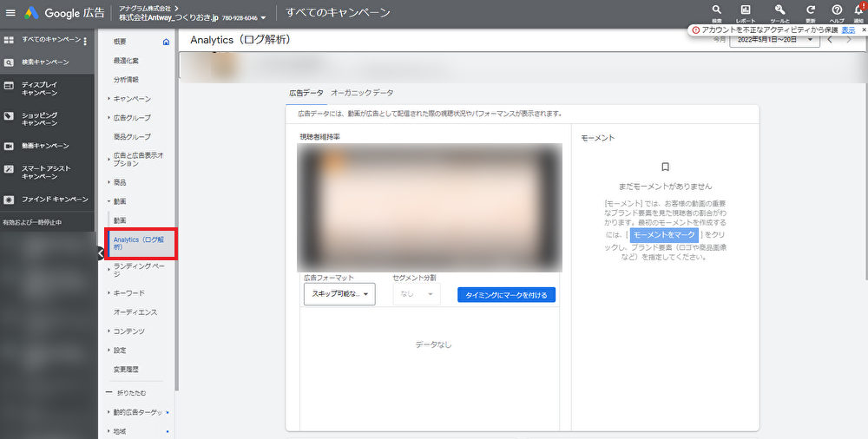
Task: Dismiss the account protection notification
Action: coord(864,29)
